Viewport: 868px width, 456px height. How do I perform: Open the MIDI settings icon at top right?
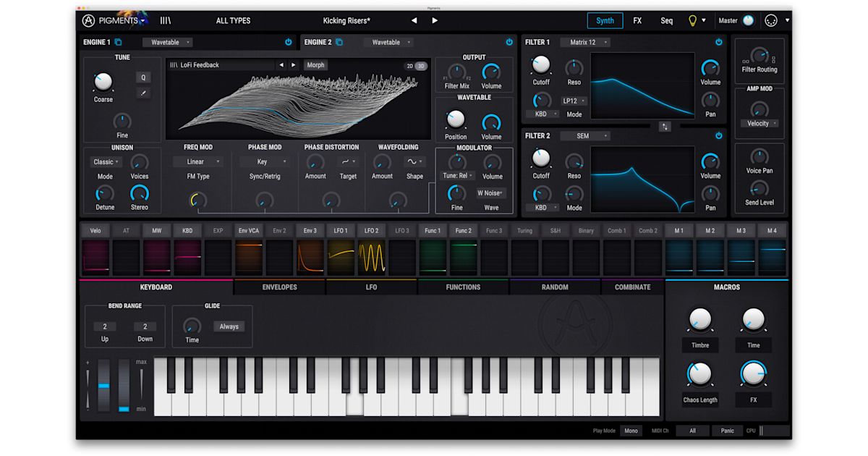(x=771, y=20)
